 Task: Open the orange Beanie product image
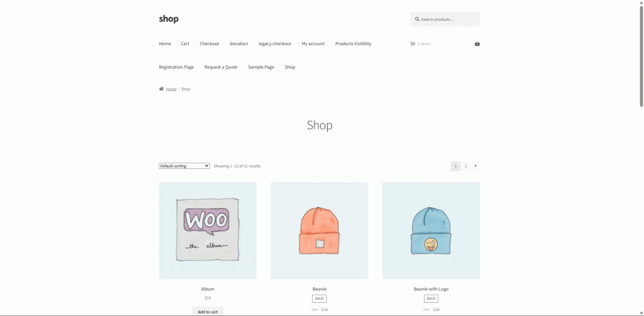click(x=319, y=231)
